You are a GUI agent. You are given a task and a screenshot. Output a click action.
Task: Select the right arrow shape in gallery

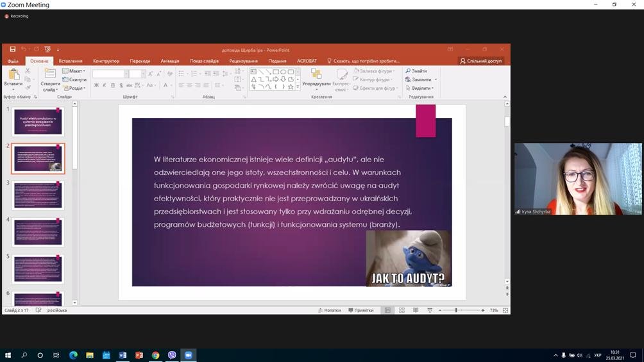click(x=276, y=79)
